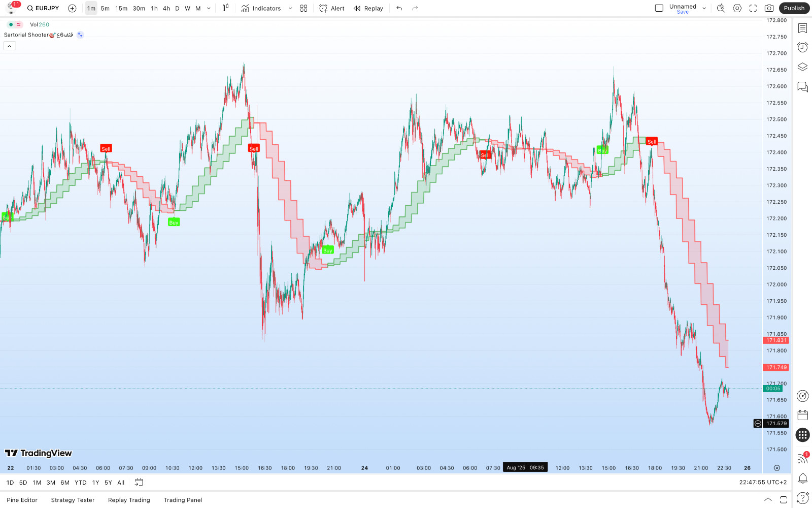
Task: Open watchlist panel icon
Action: [x=802, y=28]
